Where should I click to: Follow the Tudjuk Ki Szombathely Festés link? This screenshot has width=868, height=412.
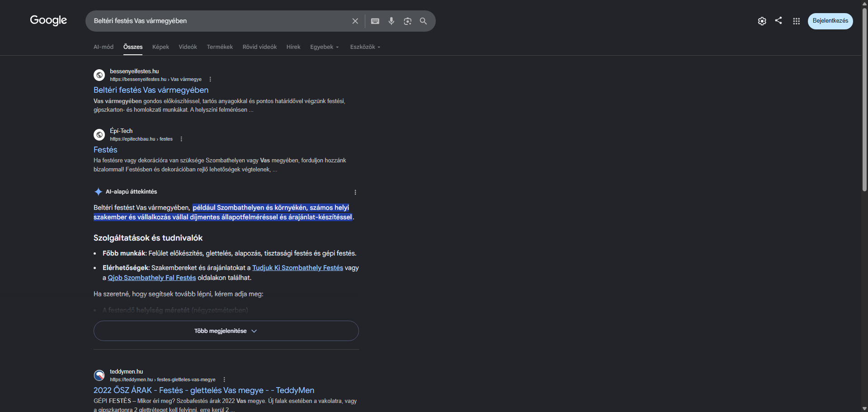click(297, 268)
